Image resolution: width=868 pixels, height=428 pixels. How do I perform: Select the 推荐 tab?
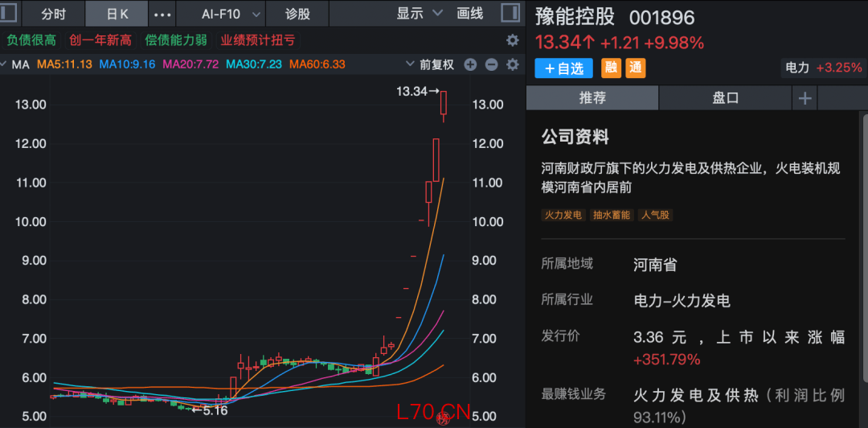pos(592,99)
